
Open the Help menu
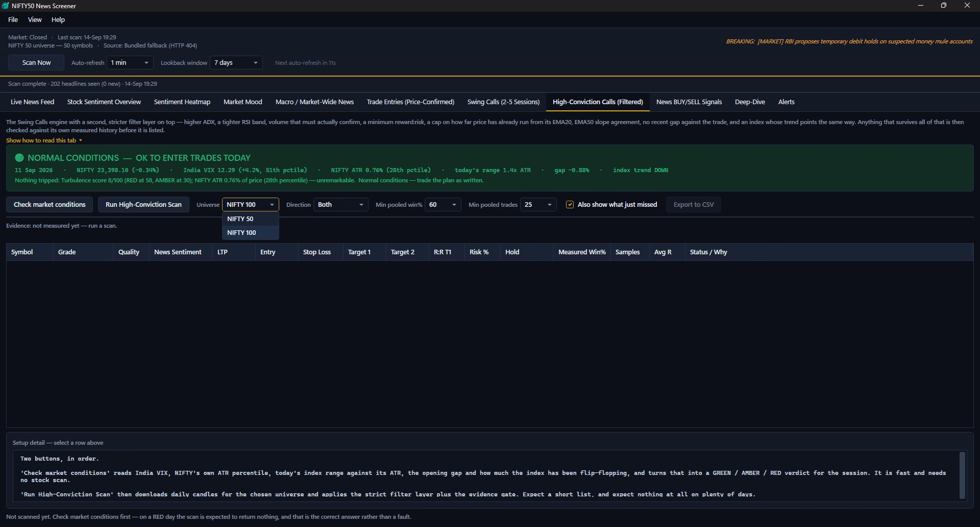click(58, 20)
